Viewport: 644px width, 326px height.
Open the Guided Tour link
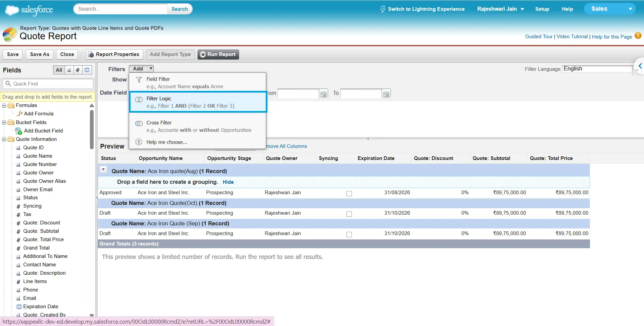pos(539,37)
